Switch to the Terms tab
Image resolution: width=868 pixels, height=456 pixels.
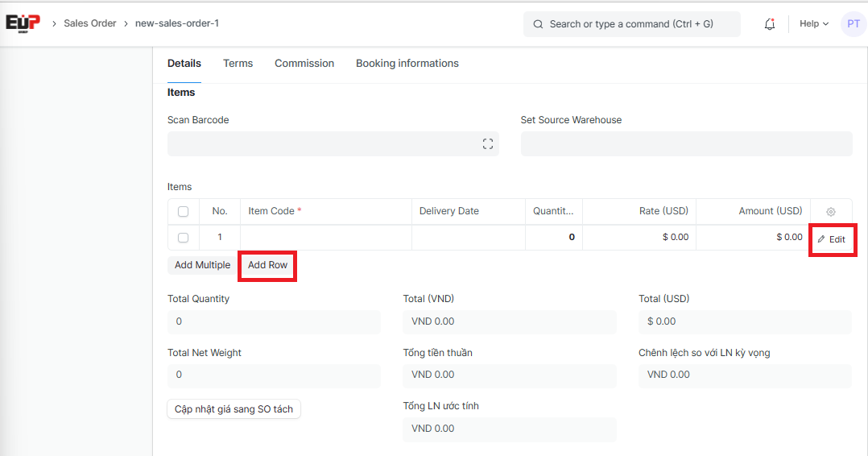click(x=238, y=64)
